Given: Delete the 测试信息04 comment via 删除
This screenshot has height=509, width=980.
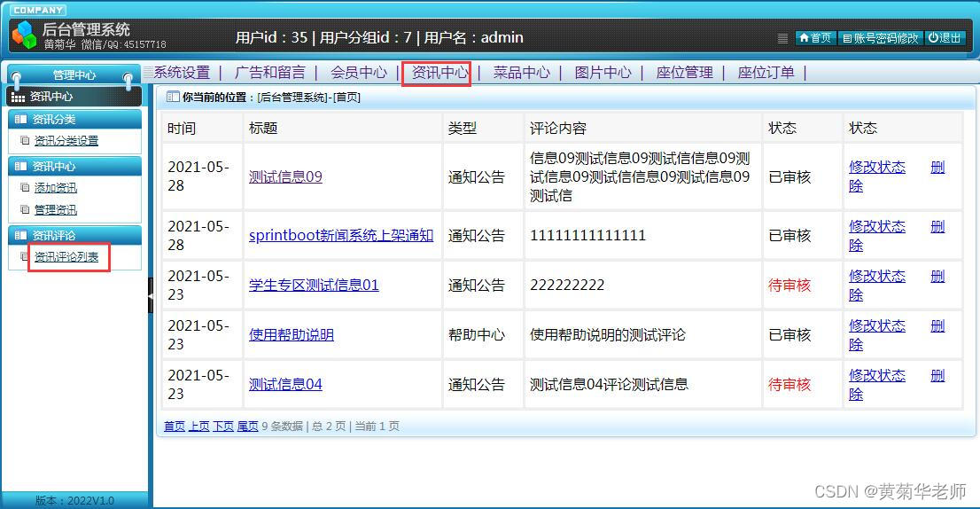Looking at the screenshot, I should coord(937,375).
